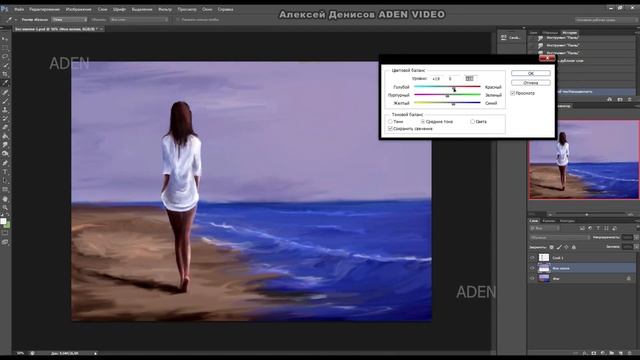The width and height of the screenshot is (640, 360).
Task: Select the Gradient tool
Action: click(5, 136)
